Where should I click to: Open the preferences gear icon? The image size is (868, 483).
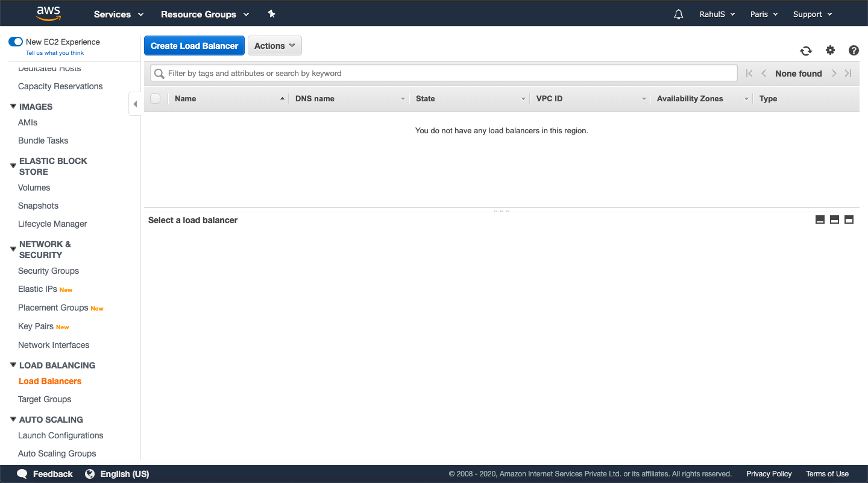pyautogui.click(x=830, y=51)
